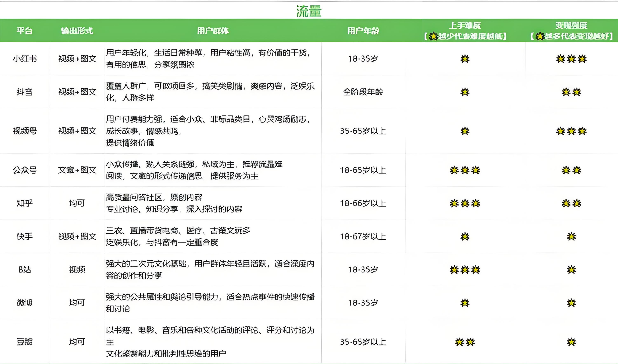618x364 pixels.
Task: Click the 小红书 上手难度 single star
Action: click(x=465, y=59)
